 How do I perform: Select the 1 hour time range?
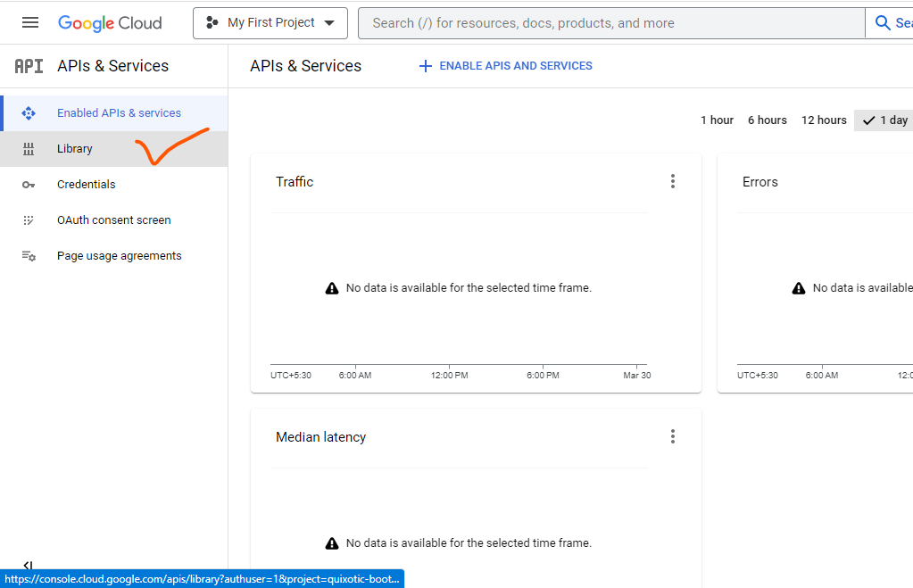(717, 120)
